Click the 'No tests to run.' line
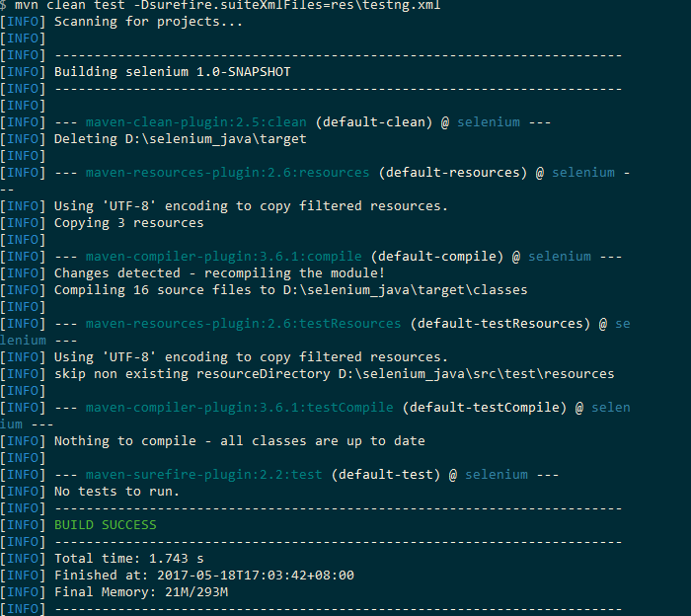The image size is (691, 616). tap(116, 492)
